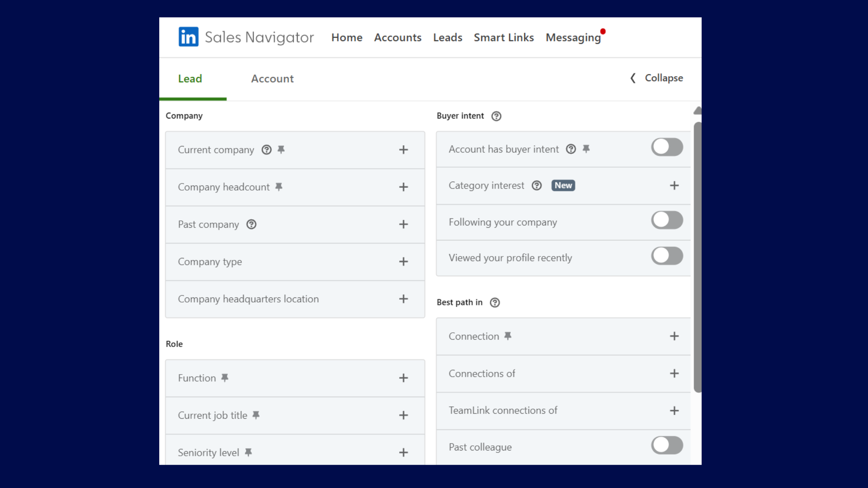Click the Company section heading

coord(184,116)
